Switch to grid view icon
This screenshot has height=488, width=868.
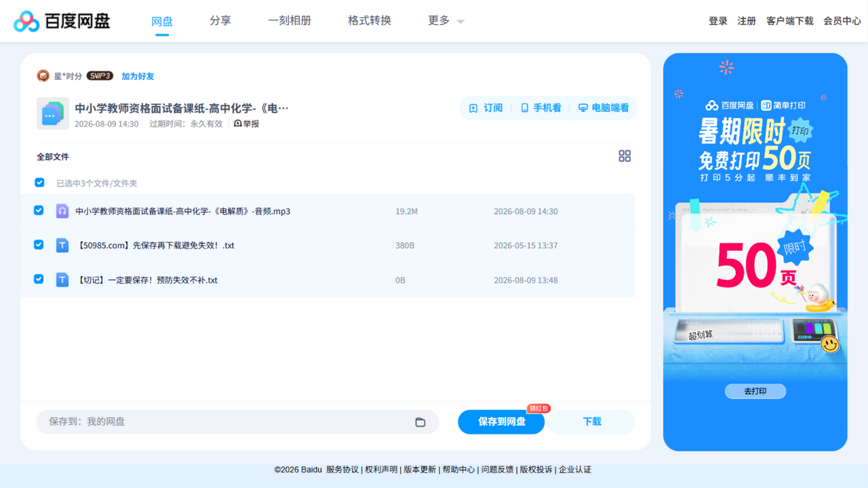625,156
